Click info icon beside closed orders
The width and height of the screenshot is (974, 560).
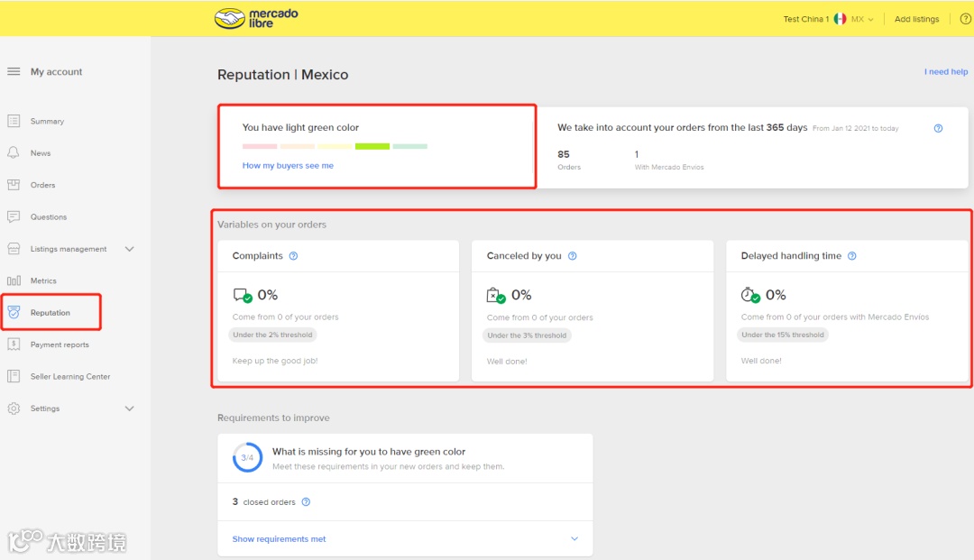coord(306,501)
